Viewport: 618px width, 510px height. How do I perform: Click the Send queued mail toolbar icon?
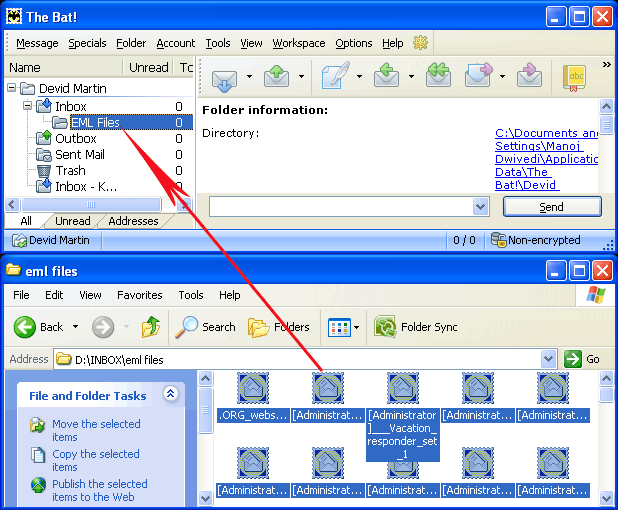[x=276, y=76]
